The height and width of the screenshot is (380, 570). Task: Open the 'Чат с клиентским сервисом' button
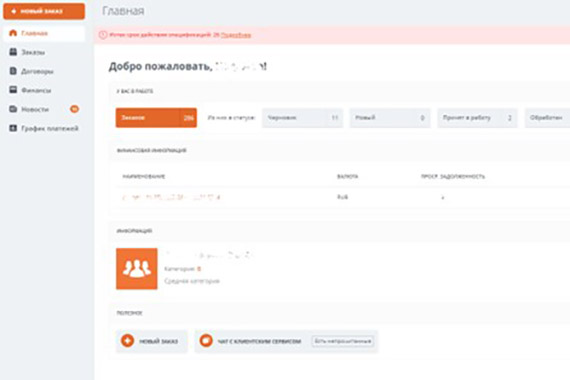(x=286, y=341)
